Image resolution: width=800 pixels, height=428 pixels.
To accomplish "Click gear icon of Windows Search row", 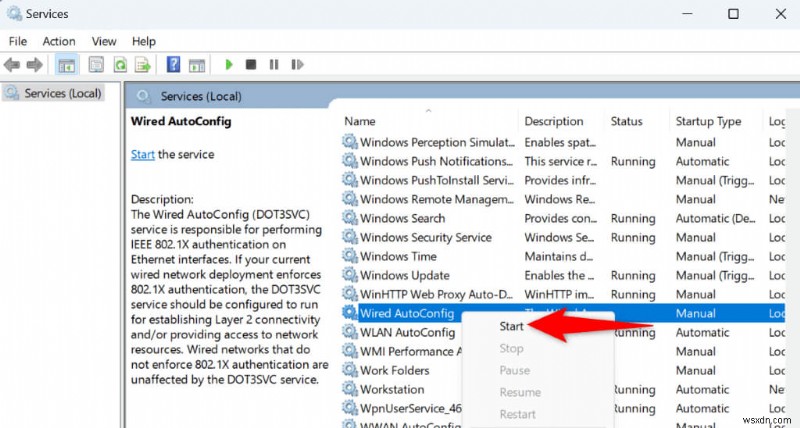I will (349, 218).
